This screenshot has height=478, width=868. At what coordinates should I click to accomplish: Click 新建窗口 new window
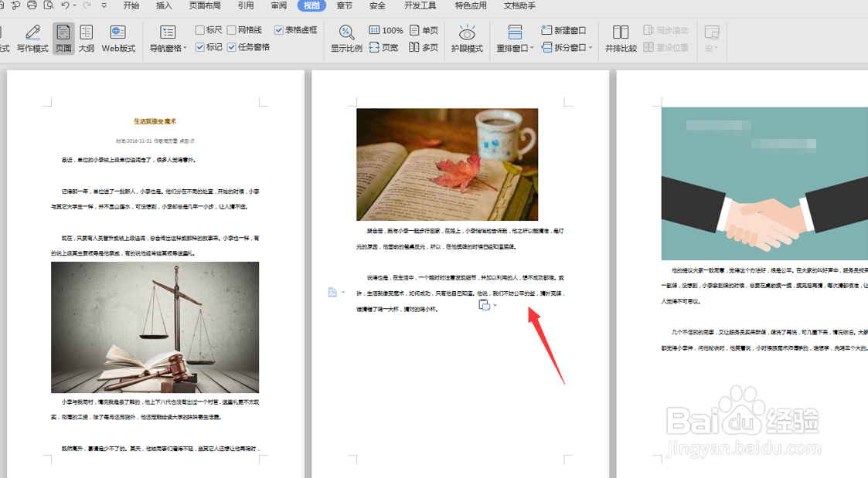[563, 30]
